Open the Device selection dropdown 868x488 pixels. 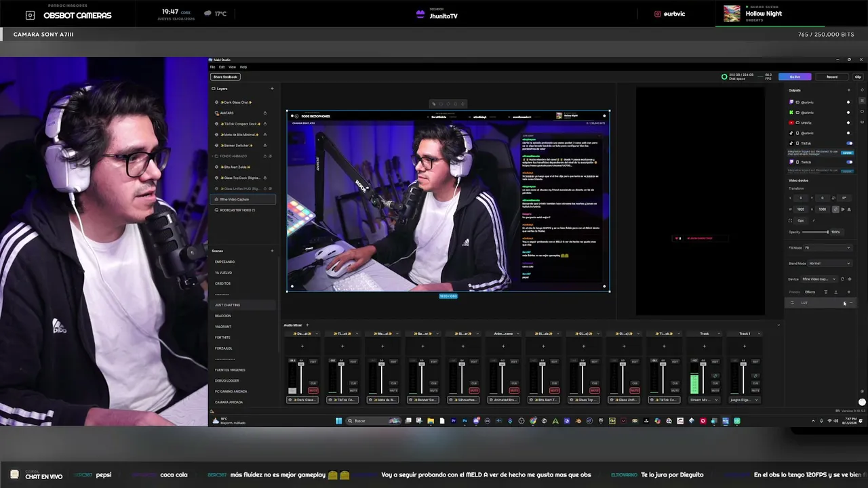(819, 279)
